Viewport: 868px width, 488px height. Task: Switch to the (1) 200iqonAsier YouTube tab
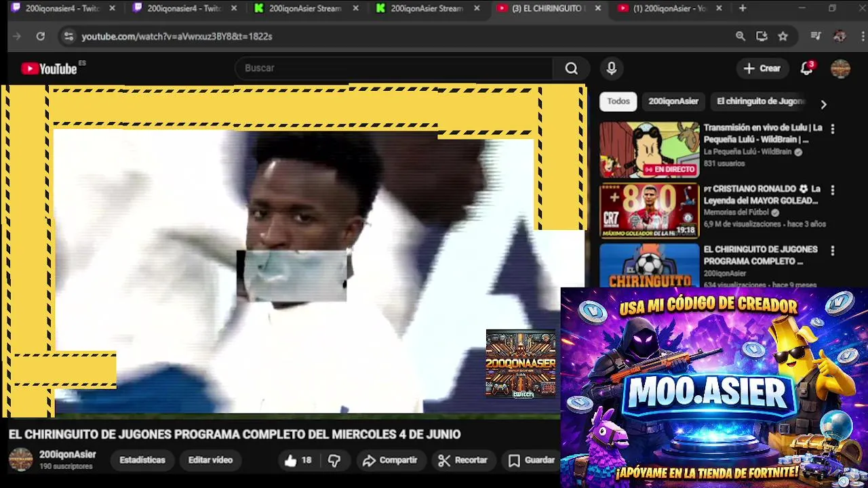(x=668, y=9)
